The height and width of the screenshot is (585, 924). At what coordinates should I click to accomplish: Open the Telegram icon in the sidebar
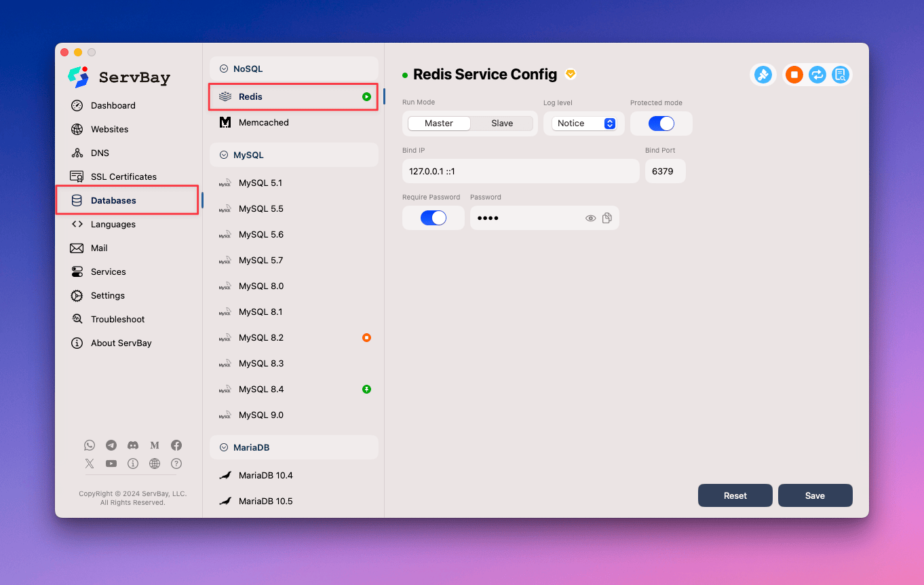point(111,445)
